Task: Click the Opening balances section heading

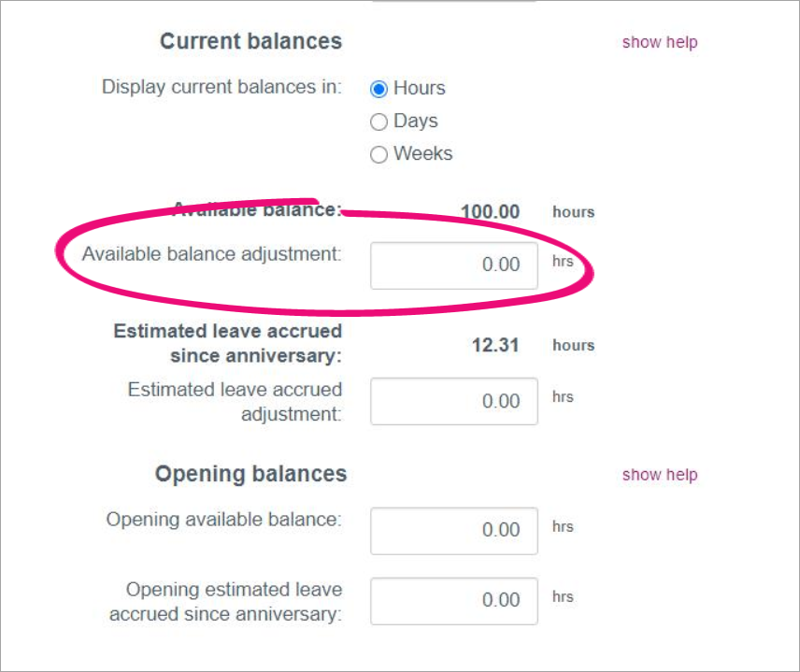Action: tap(250, 475)
